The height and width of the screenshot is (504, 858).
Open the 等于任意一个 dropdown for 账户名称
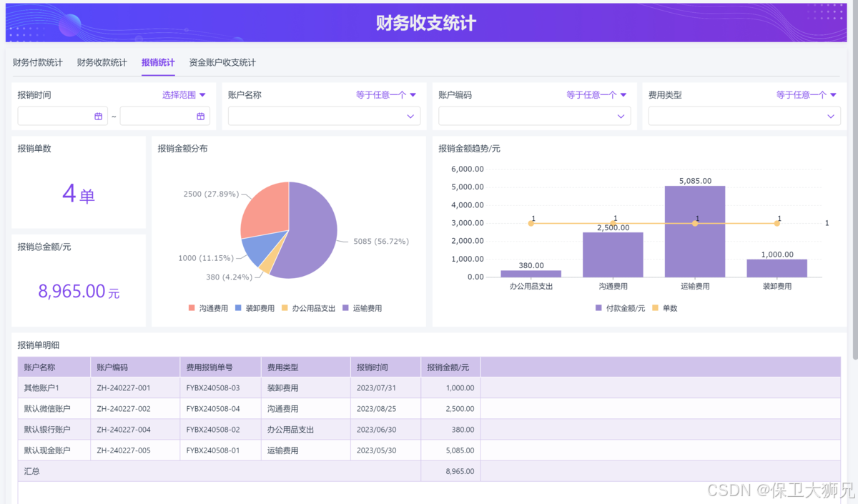tap(386, 94)
